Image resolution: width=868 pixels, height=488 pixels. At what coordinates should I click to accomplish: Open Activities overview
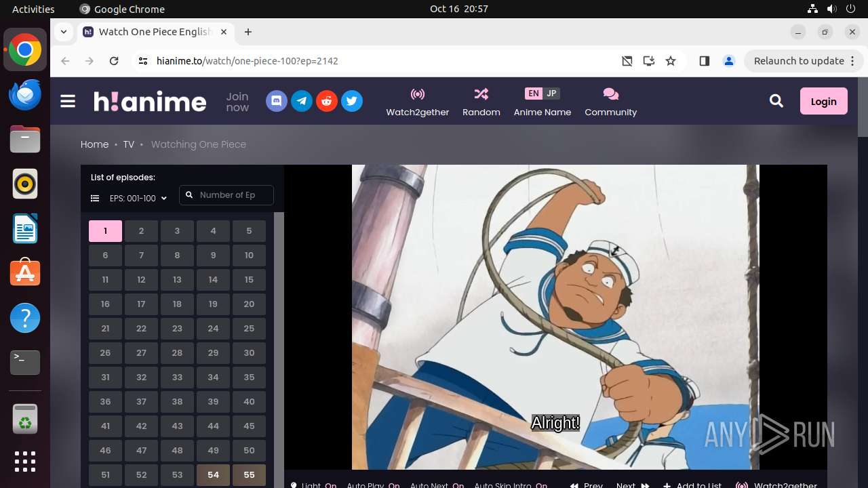33,9
